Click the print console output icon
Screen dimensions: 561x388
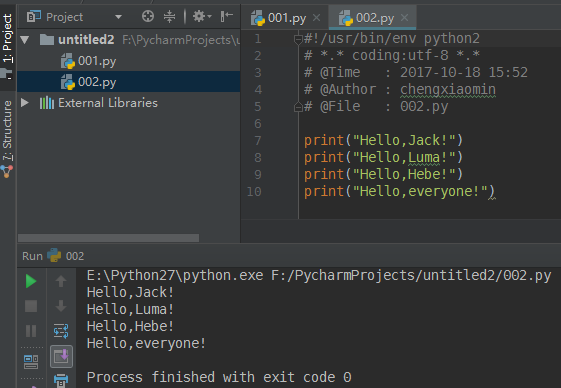point(61,380)
